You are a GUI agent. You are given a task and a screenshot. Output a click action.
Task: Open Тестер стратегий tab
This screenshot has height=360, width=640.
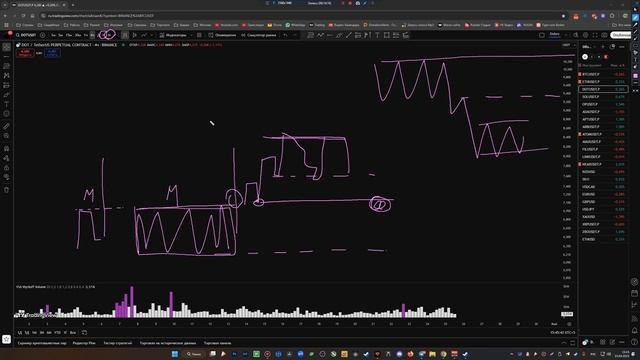pyautogui.click(x=118, y=343)
